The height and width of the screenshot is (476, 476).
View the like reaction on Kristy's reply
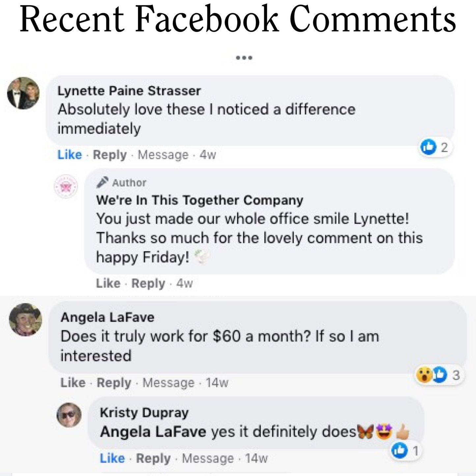pyautogui.click(x=405, y=451)
